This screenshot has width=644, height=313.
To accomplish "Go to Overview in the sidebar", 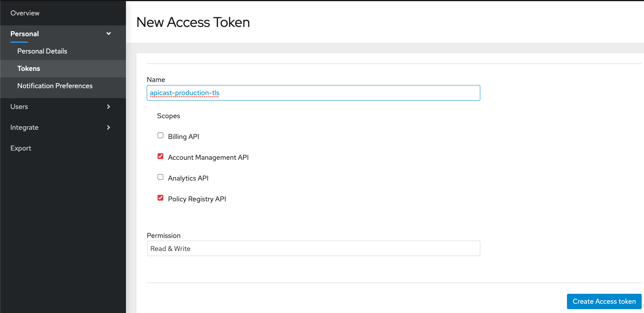I will pos(25,13).
